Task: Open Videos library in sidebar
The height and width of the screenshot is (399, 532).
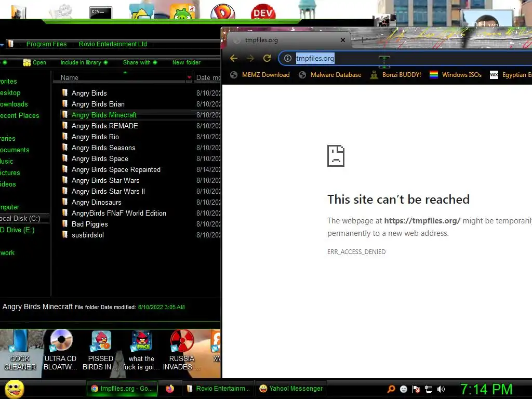Action: 8,184
